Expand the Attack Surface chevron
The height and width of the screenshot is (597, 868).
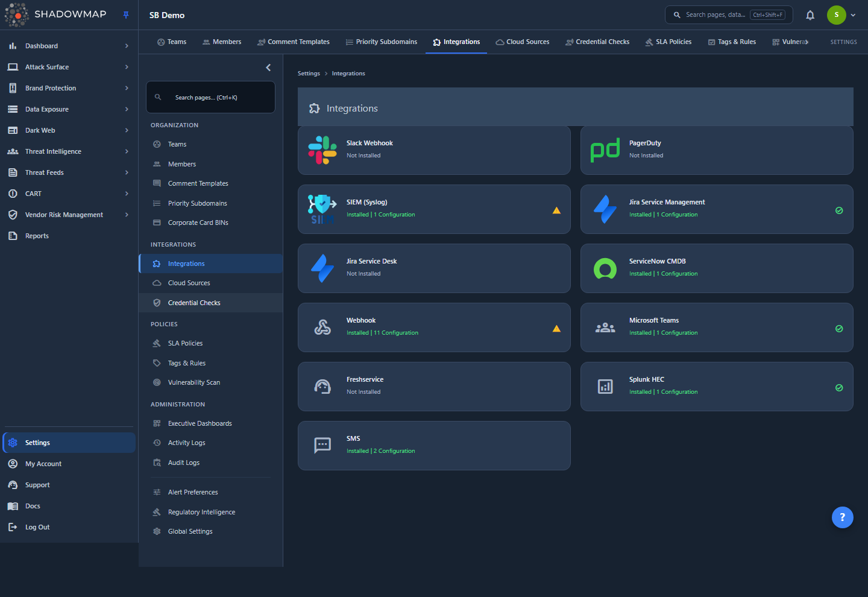(x=127, y=67)
